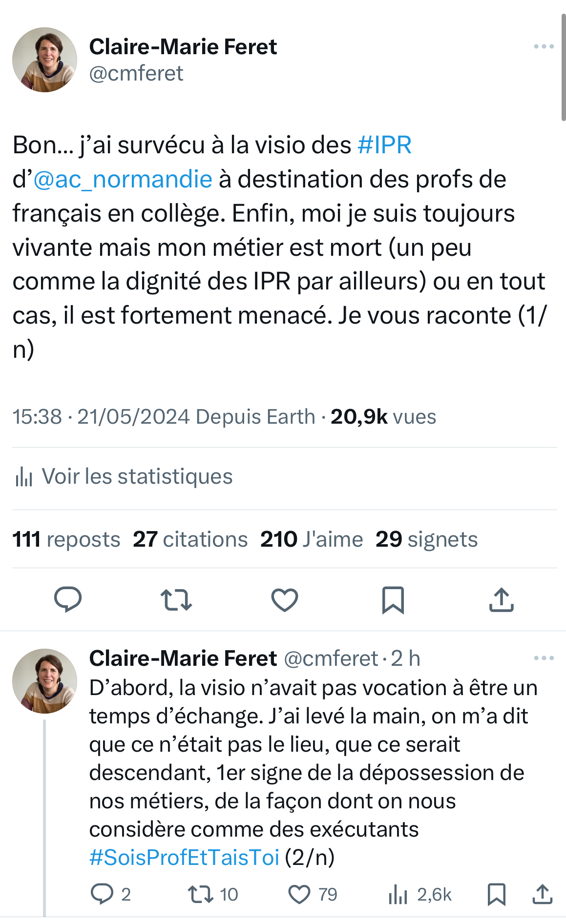566x924 pixels.
Task: Like the 2/n thread tweet
Action: tap(299, 894)
